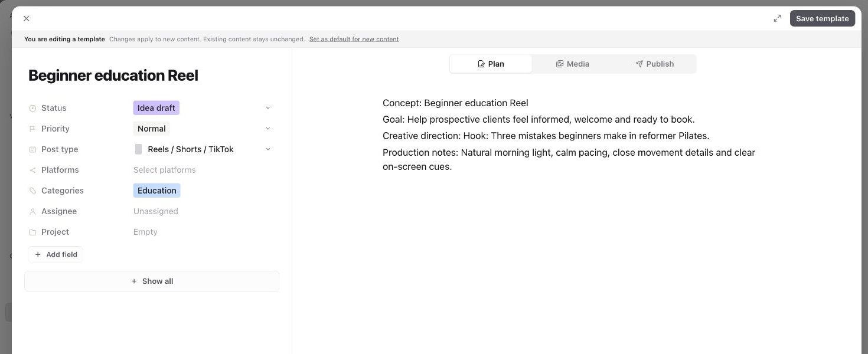Click the Assignee person icon
868x354 pixels.
click(32, 211)
